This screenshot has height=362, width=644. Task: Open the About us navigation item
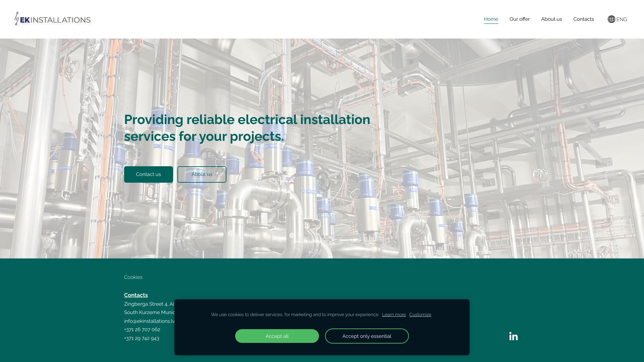point(551,19)
